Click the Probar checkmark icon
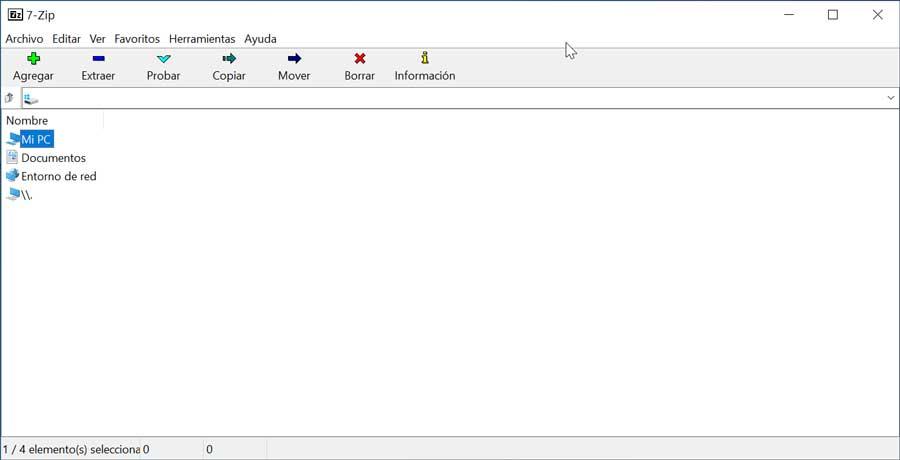The width and height of the screenshot is (900, 460). (164, 59)
